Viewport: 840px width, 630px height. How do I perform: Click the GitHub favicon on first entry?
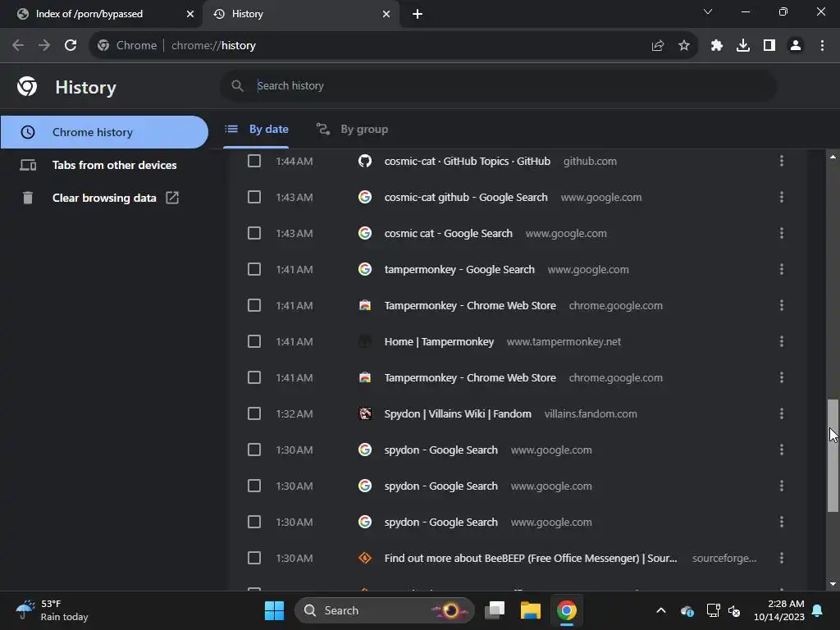point(365,161)
